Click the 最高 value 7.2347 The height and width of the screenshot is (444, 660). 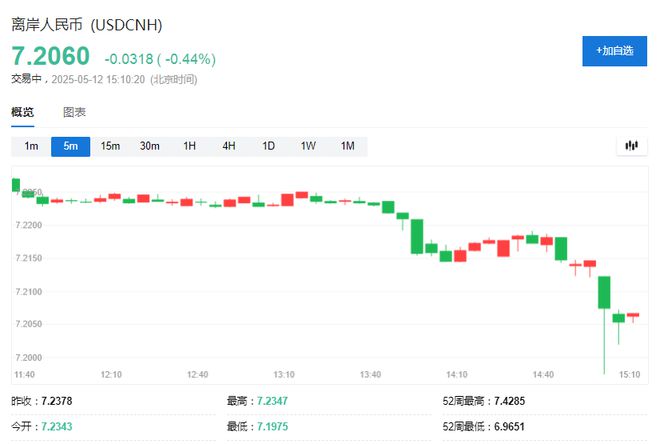click(x=272, y=401)
